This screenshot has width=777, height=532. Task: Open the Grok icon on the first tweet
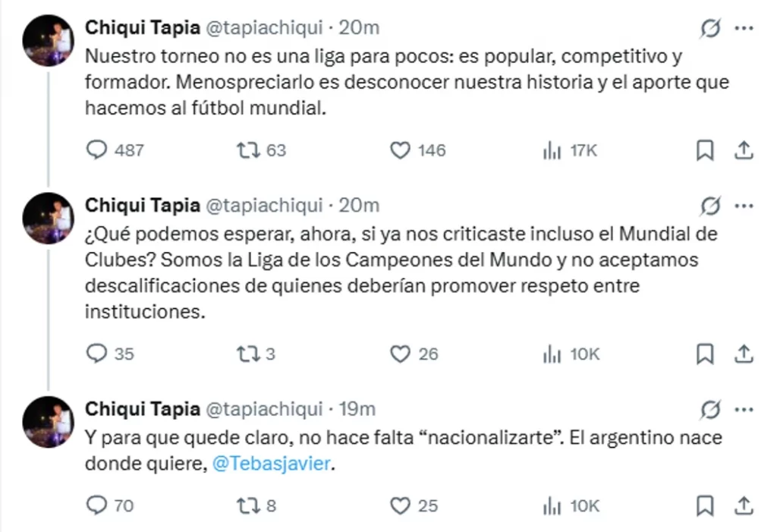point(710,29)
